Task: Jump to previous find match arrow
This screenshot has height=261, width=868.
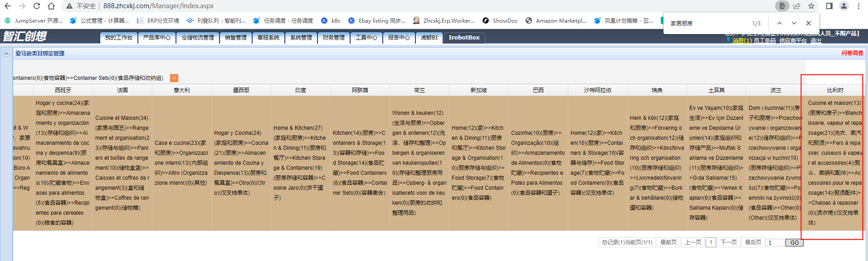Action: 779,23
